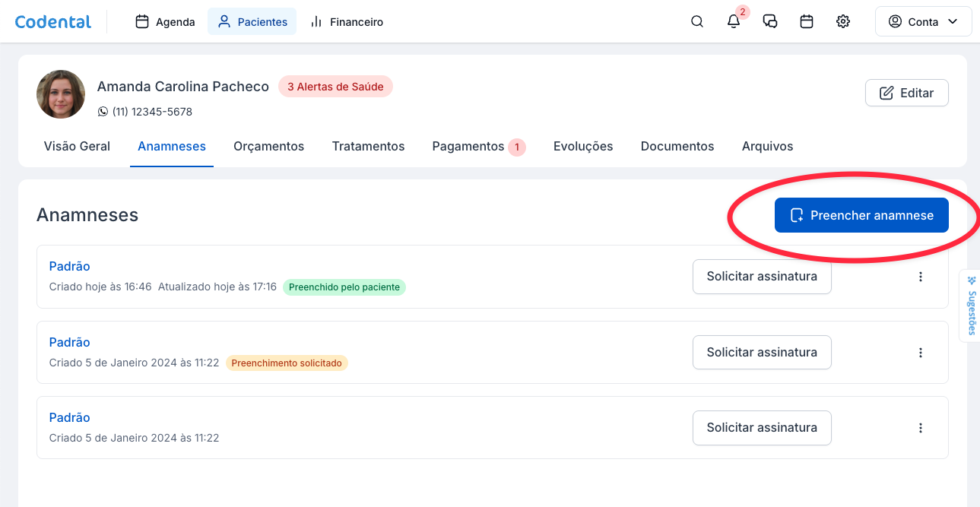Image resolution: width=980 pixels, height=507 pixels.
Task: Click the calendar icon in header
Action: click(807, 21)
